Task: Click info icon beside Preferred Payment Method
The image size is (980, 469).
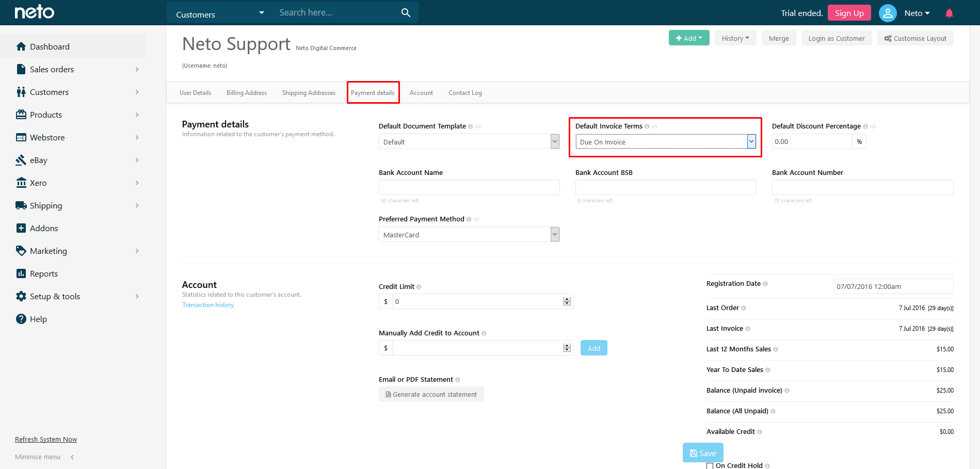Action: click(469, 219)
